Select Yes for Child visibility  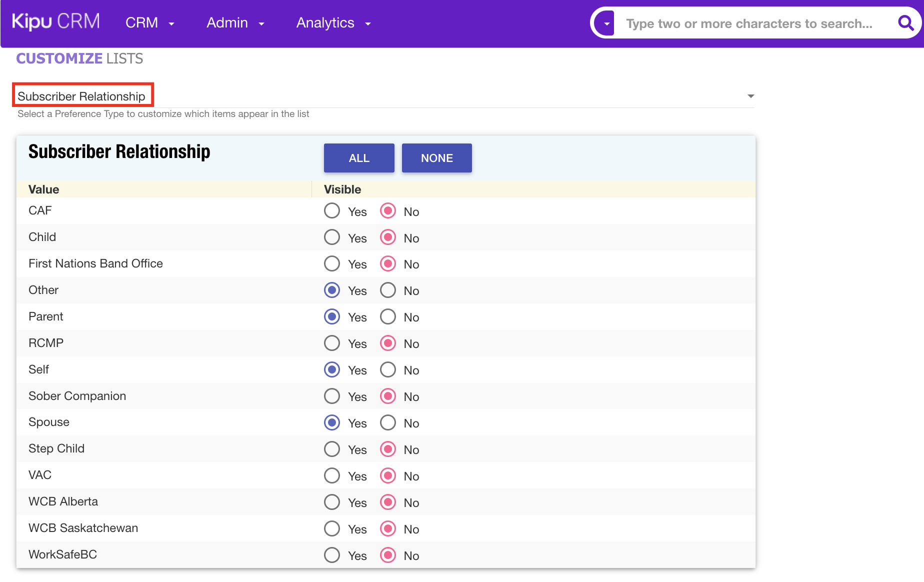(332, 237)
